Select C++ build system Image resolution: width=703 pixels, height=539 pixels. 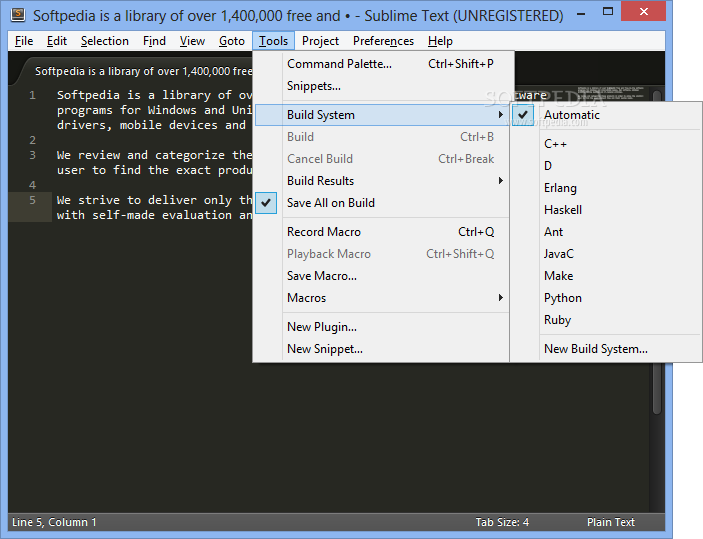click(x=606, y=144)
